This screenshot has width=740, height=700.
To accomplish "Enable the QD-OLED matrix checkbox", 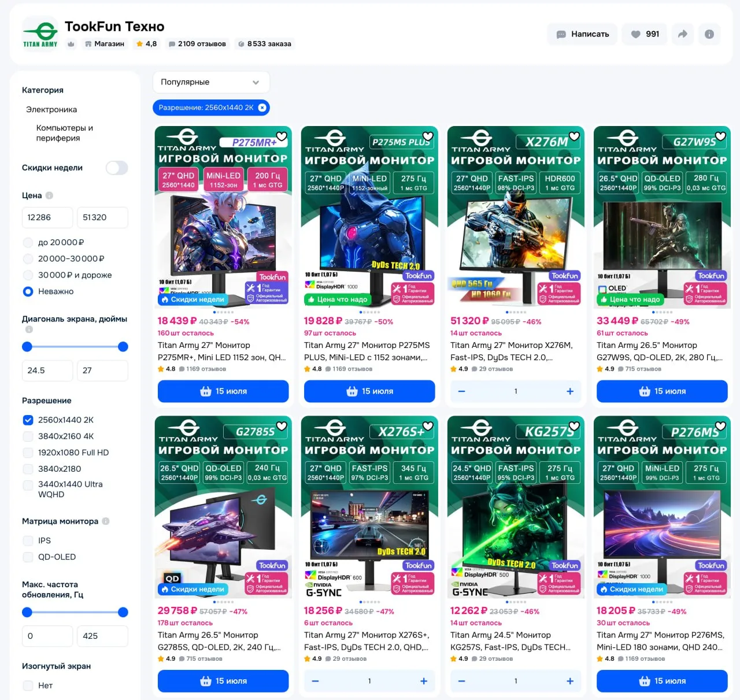I will (28, 557).
